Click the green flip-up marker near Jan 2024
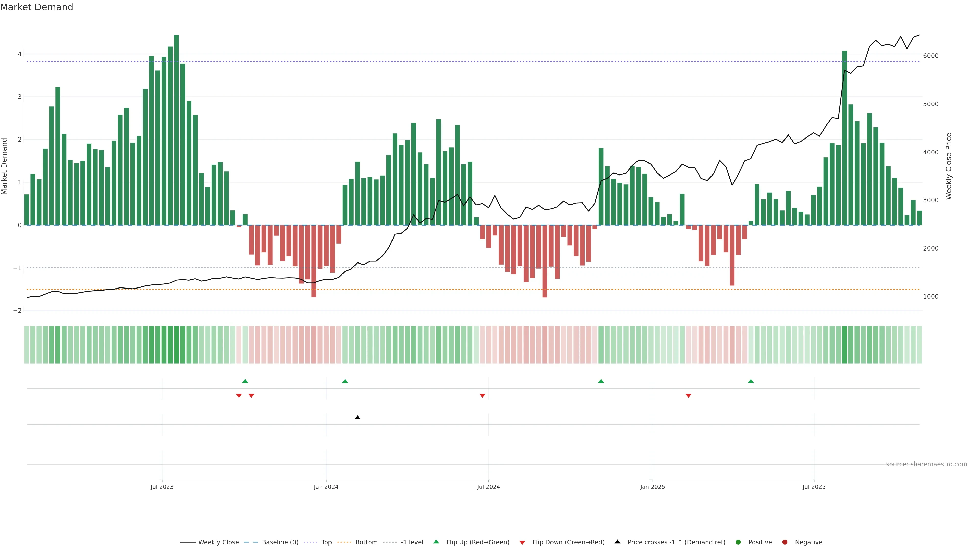The width and height of the screenshot is (980, 551). point(345,381)
